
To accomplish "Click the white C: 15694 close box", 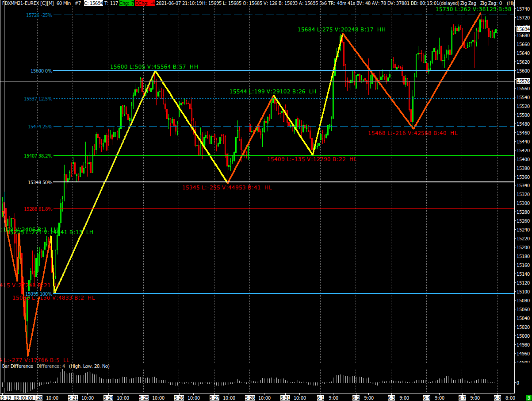I will [x=93, y=3].
